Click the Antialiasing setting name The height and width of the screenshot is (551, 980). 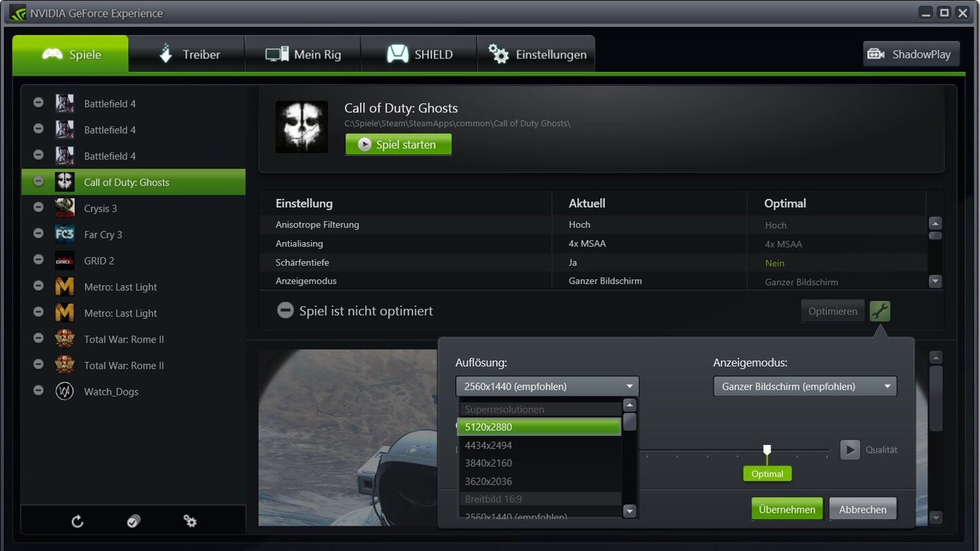[x=299, y=244]
